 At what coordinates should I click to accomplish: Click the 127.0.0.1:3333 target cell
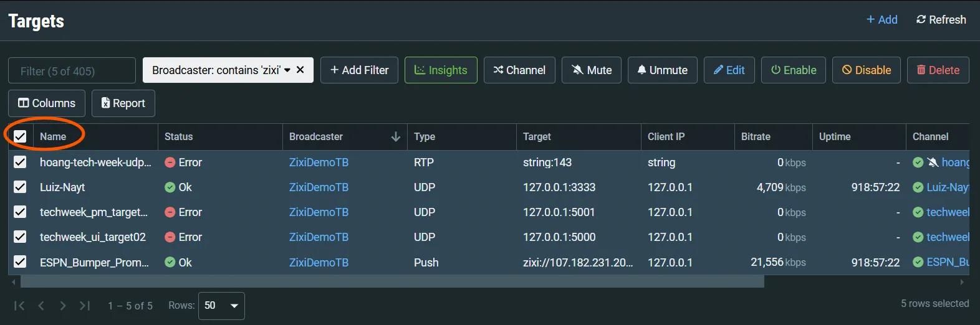point(559,187)
